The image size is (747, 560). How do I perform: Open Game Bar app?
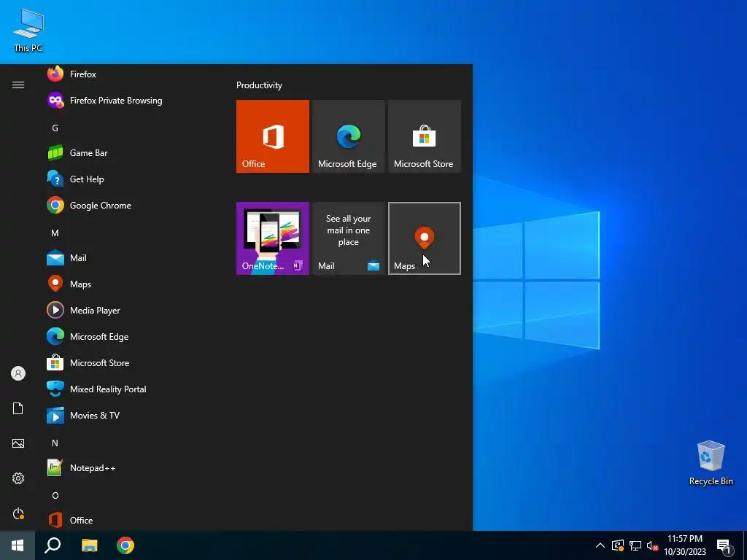tap(128, 153)
